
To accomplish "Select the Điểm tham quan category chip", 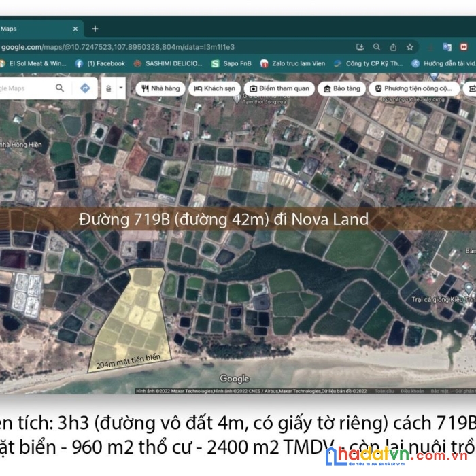I will coord(279,88).
